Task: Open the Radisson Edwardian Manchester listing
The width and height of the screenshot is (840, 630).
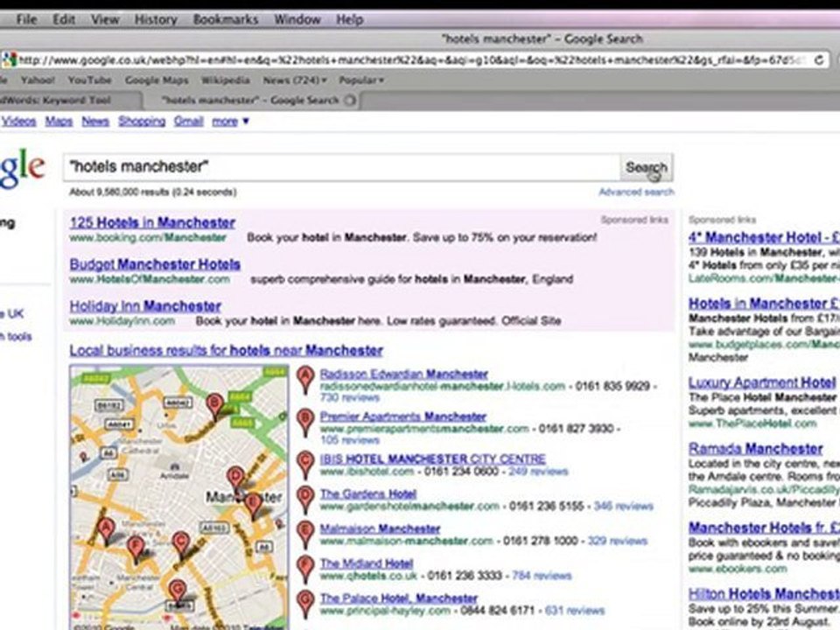Action: (x=404, y=374)
